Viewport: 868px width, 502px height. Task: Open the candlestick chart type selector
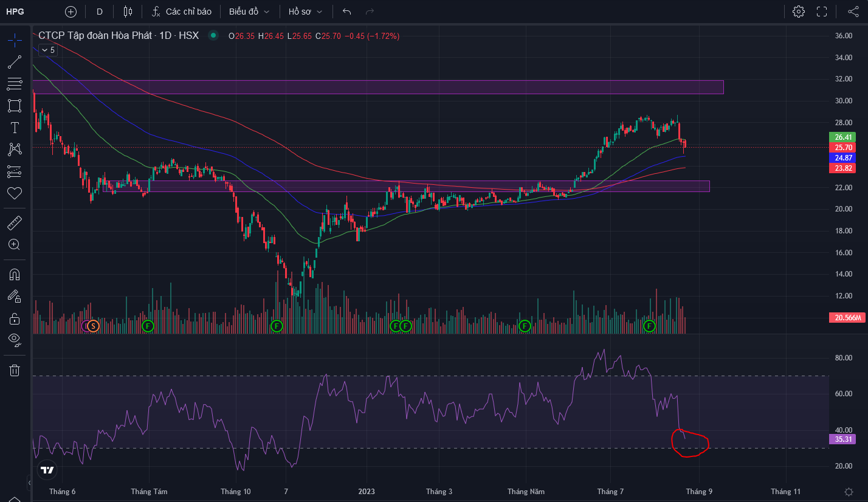128,12
